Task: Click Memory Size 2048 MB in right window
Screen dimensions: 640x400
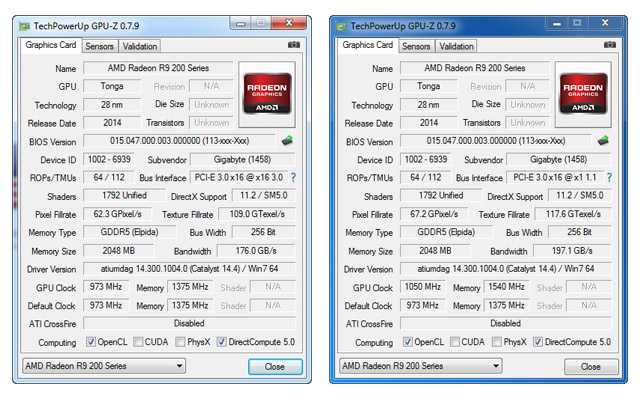Action: click(x=435, y=251)
